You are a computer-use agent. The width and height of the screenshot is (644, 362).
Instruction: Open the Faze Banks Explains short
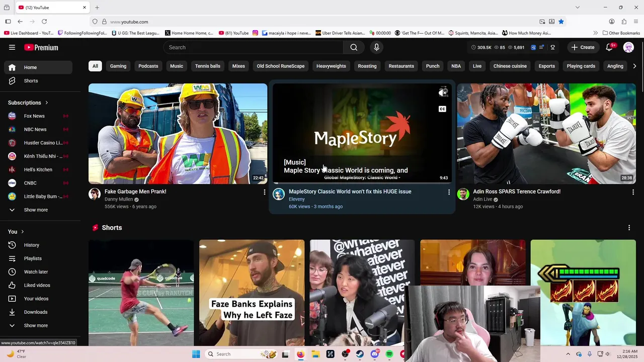252,293
